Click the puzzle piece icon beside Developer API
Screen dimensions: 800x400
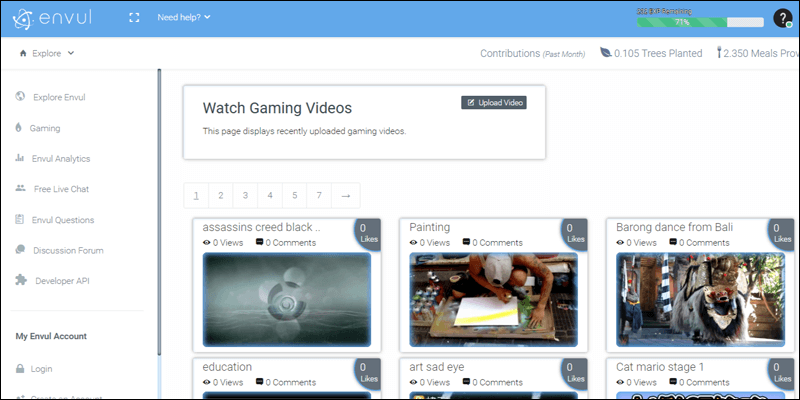click(x=21, y=280)
